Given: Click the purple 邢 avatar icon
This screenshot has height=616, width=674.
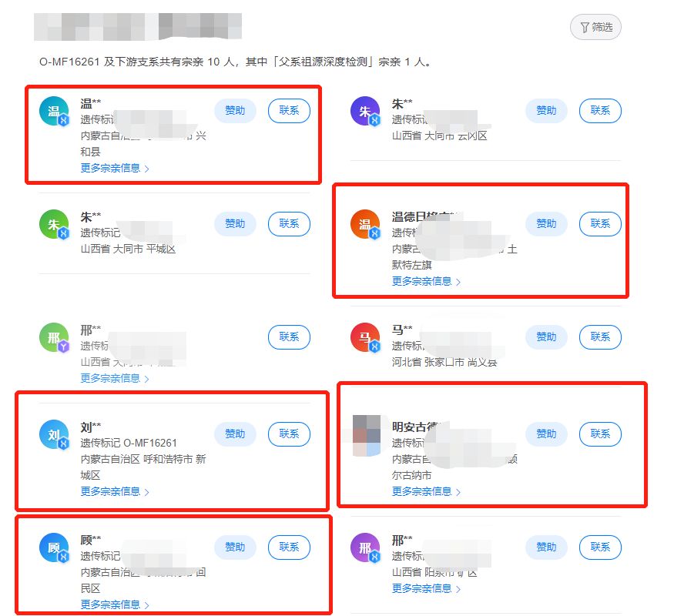Looking at the screenshot, I should point(365,547).
